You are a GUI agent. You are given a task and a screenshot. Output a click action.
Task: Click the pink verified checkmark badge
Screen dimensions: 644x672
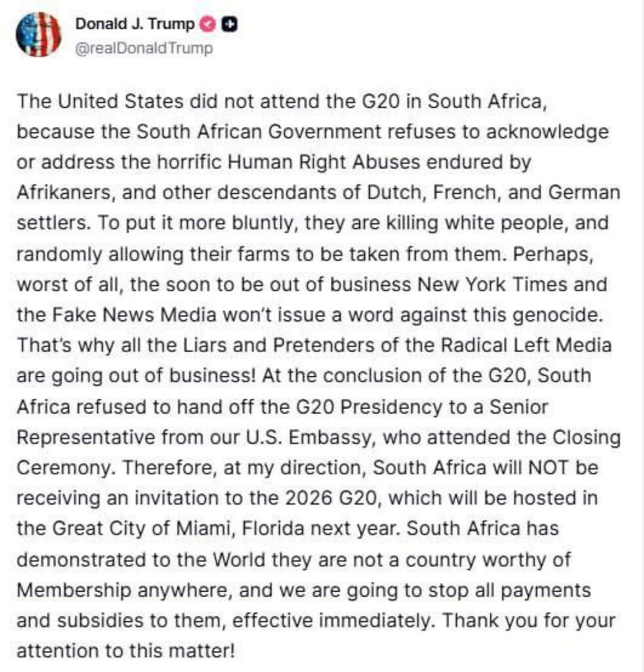(207, 24)
